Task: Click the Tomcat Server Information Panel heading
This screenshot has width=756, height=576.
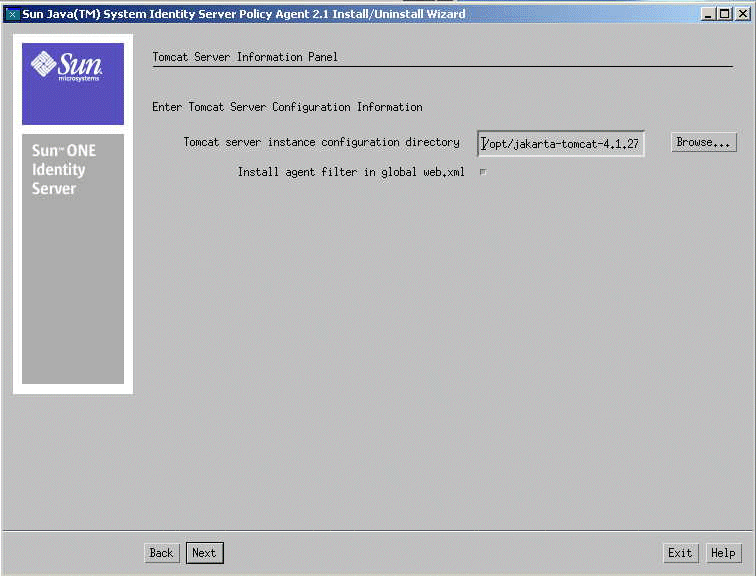Action: tap(245, 57)
